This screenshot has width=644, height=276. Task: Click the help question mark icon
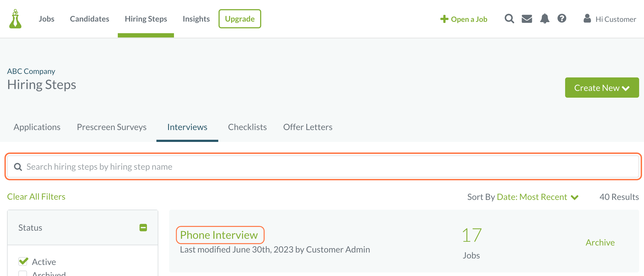point(562,19)
